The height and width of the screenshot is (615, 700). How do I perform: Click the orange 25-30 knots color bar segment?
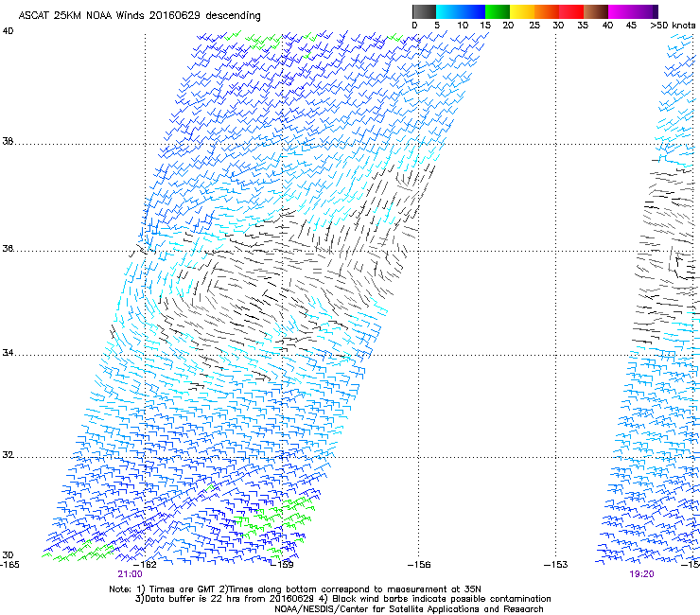pyautogui.click(x=547, y=11)
